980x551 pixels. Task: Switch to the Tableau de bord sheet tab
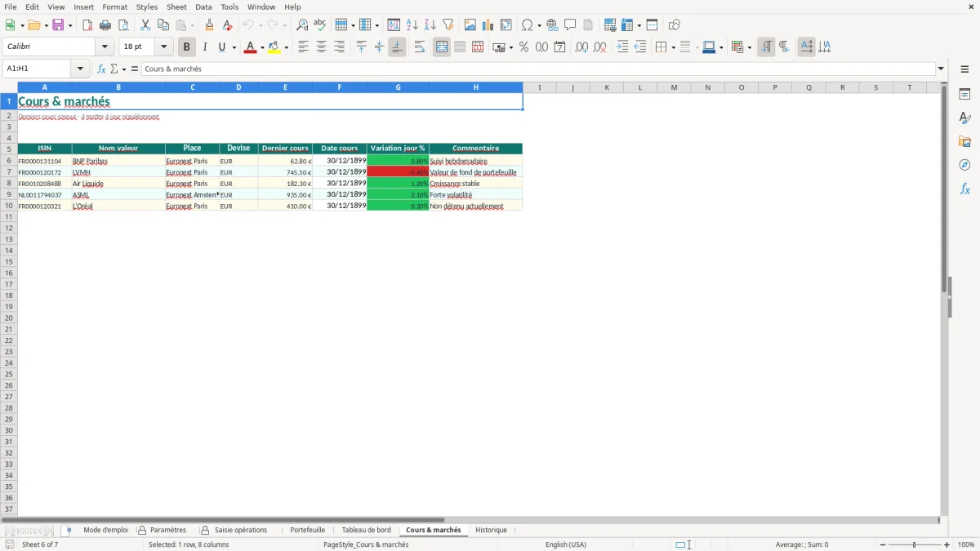pyautogui.click(x=366, y=531)
